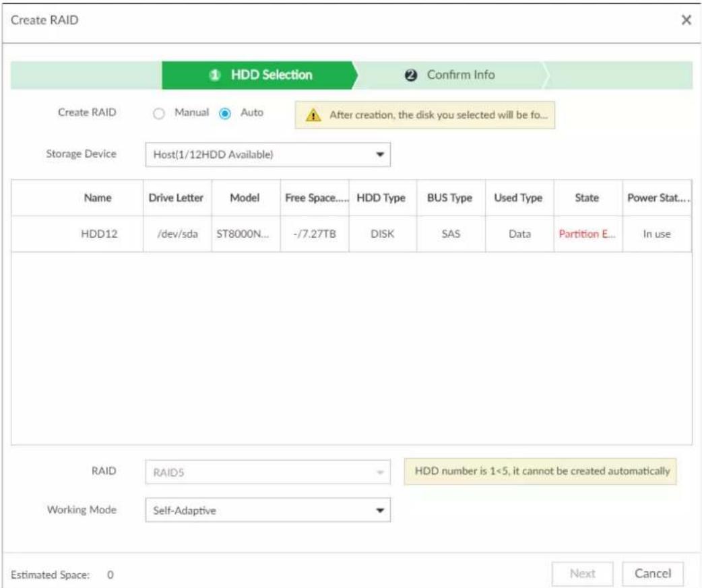Click the In use power status cell

coord(657,234)
